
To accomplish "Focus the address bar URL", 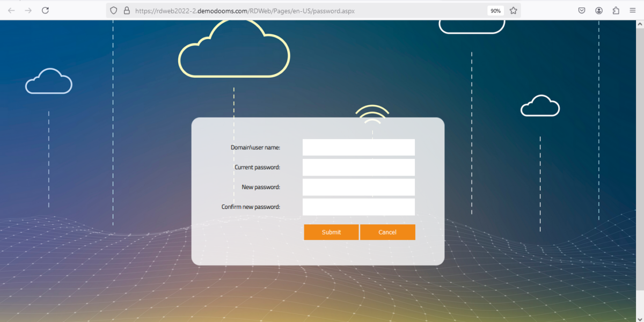I will pos(295,10).
